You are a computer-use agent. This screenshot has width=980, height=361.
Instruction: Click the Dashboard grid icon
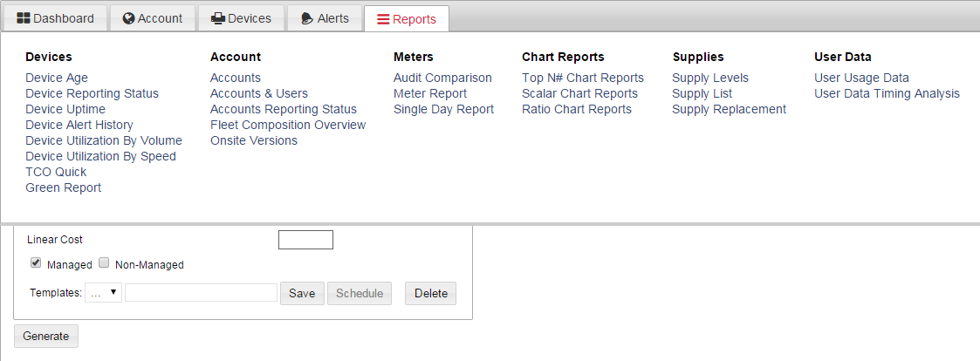pyautogui.click(x=23, y=18)
